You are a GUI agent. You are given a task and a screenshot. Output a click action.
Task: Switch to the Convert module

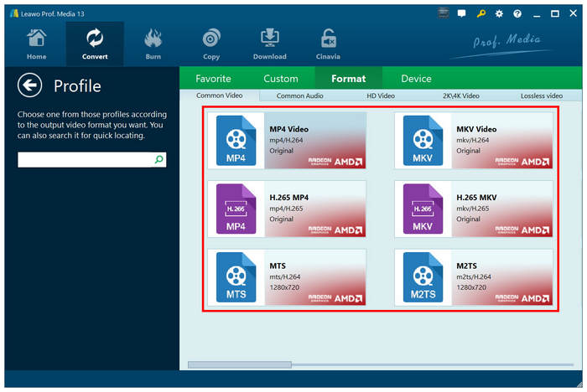(x=95, y=44)
